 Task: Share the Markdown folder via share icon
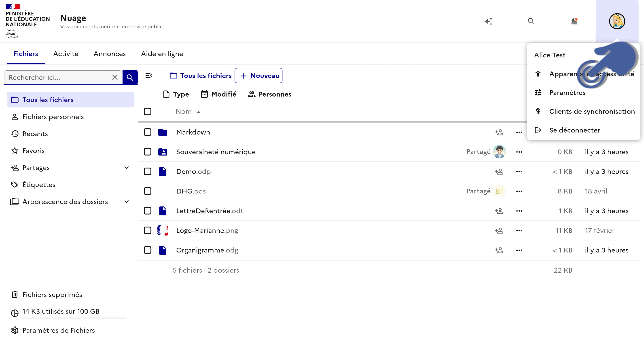[499, 132]
